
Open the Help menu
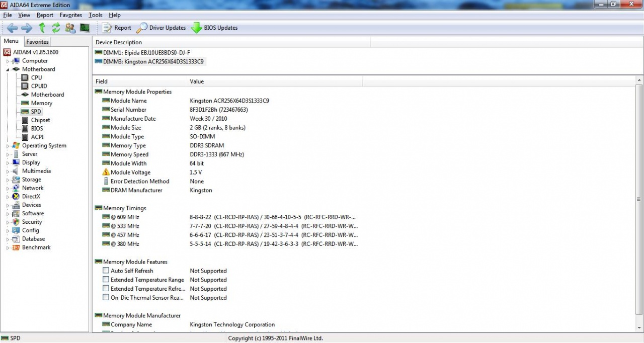point(115,15)
